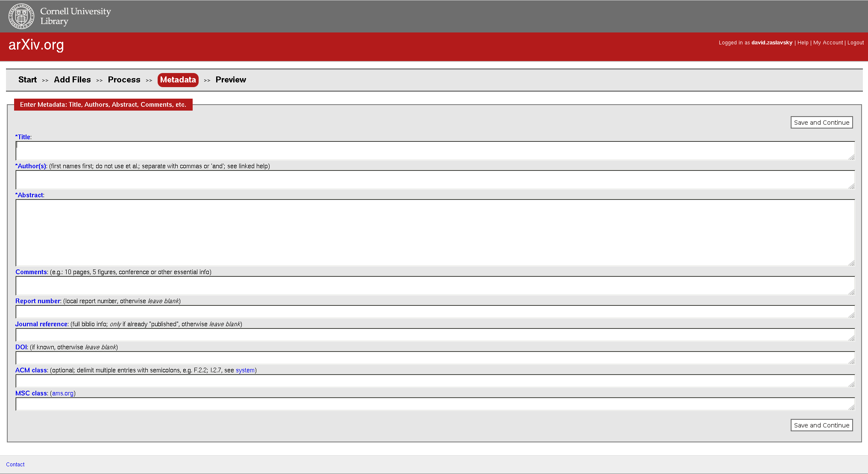Image resolution: width=868 pixels, height=474 pixels.
Task: Open the ACM class help link
Action: point(31,370)
